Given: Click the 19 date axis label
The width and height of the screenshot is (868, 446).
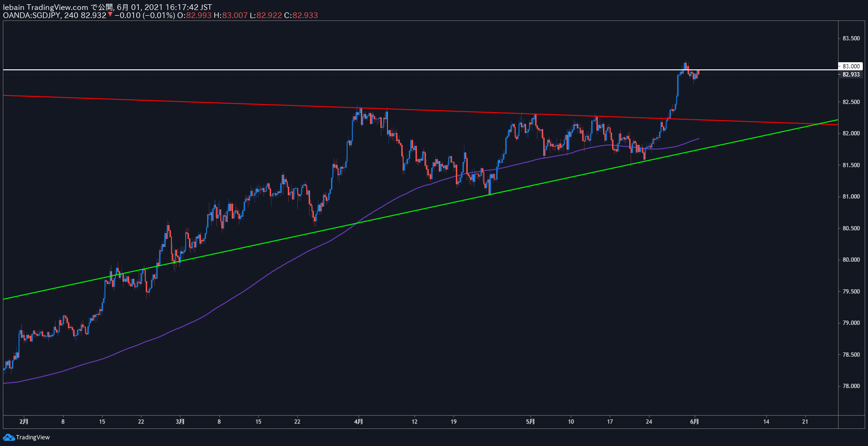Looking at the screenshot, I should (453, 421).
